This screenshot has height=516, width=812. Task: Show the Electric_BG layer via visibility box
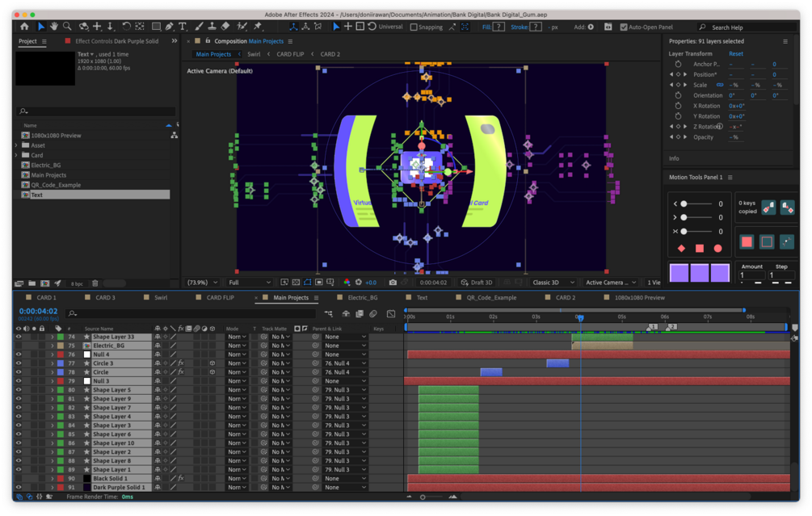[x=19, y=346]
